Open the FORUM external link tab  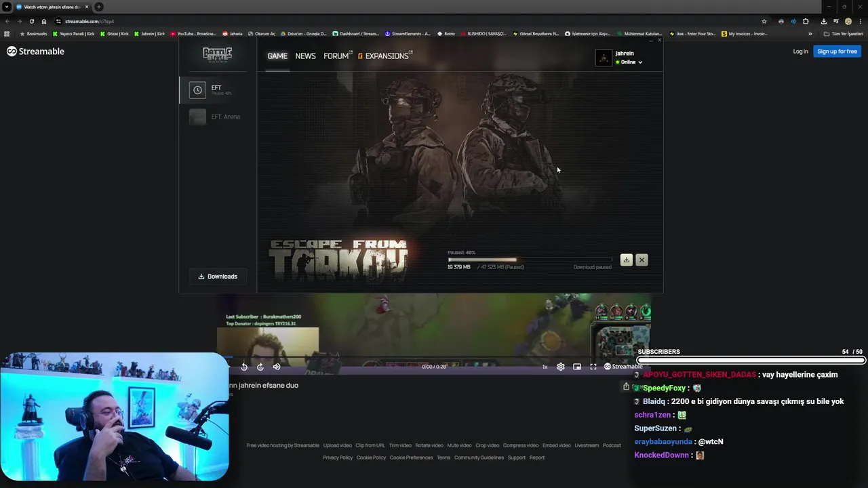(x=338, y=56)
